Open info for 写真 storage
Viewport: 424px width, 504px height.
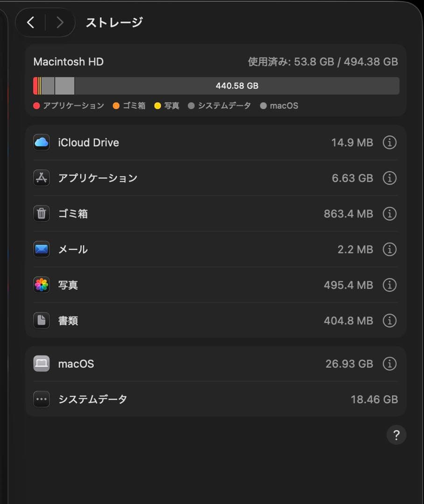tap(389, 285)
